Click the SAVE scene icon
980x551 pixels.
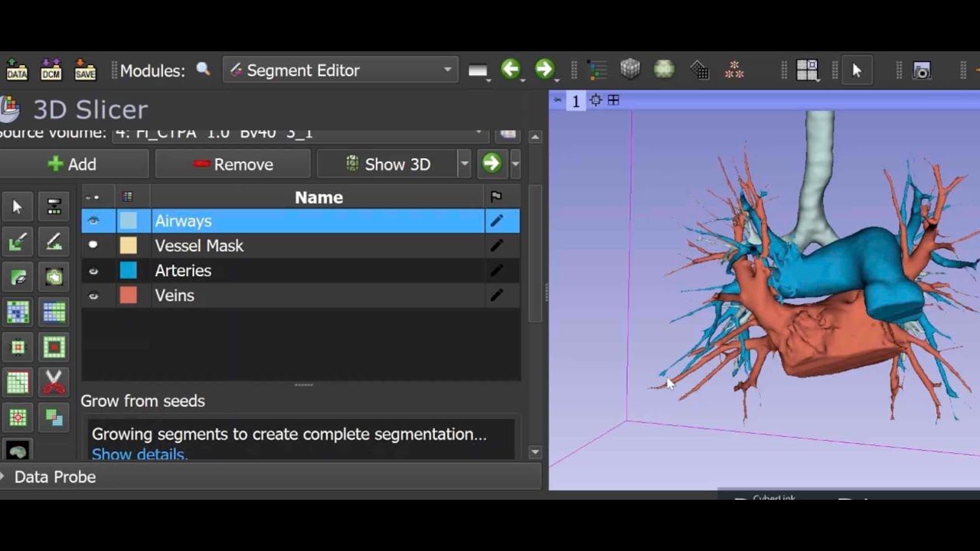(x=85, y=70)
